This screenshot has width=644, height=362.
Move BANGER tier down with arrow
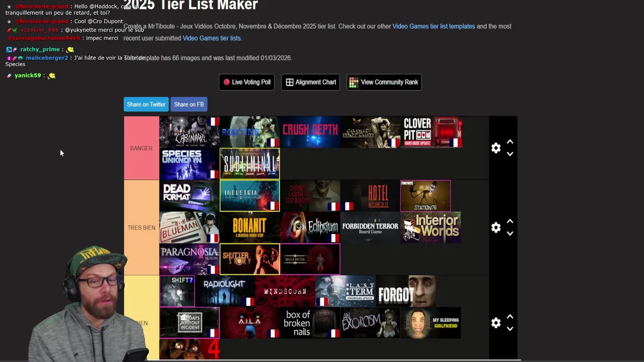(x=510, y=154)
